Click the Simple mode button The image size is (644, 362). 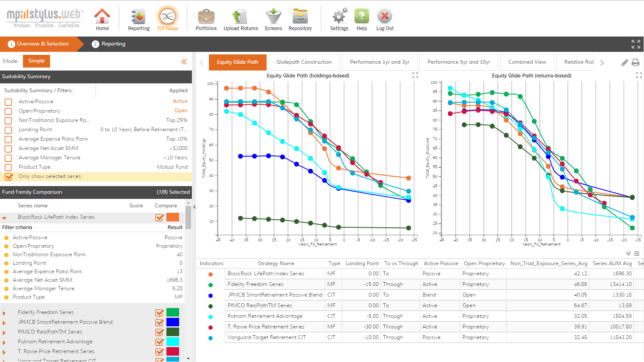click(37, 61)
